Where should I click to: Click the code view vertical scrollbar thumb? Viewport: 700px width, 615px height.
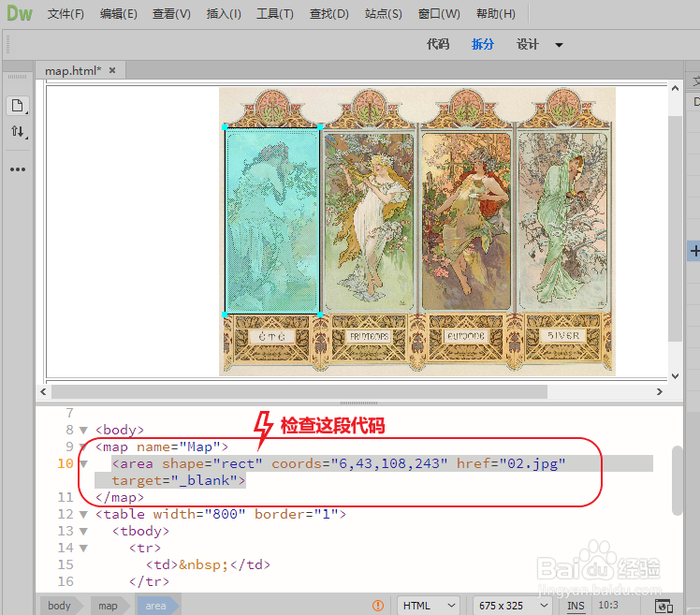[x=678, y=480]
